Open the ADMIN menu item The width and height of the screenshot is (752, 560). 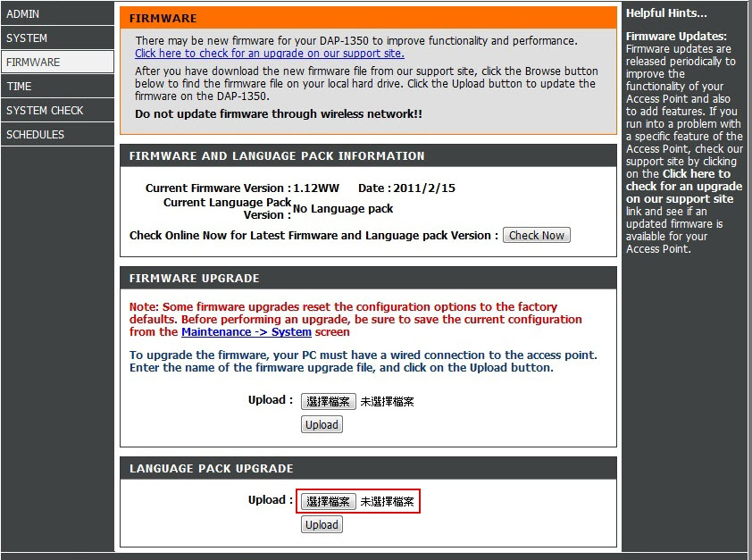(57, 14)
